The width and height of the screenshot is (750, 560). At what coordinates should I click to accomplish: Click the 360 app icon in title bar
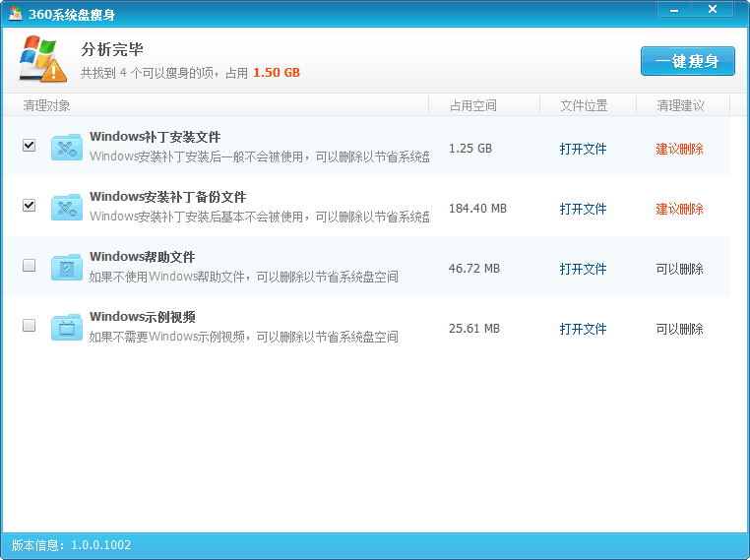[16, 13]
